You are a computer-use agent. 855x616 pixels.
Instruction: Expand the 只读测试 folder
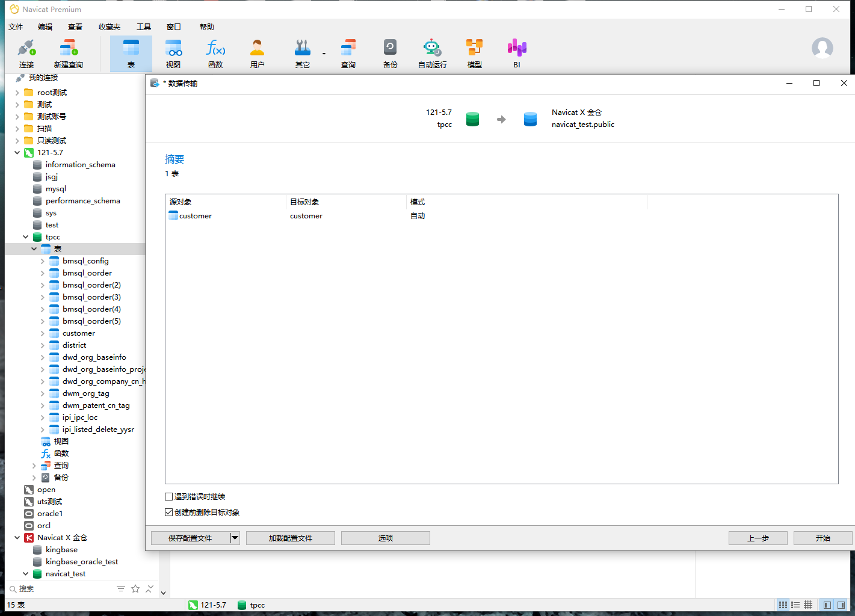pos(17,141)
